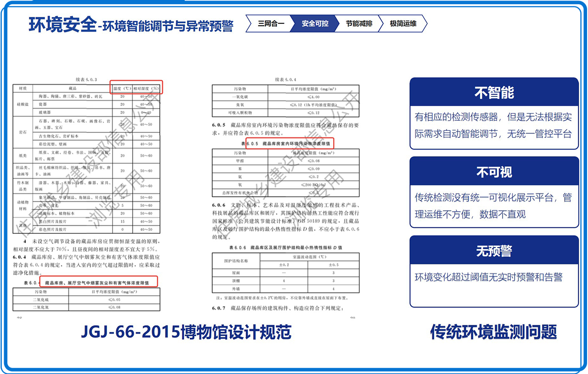Click the caption 传统环境监测问题

click(x=494, y=331)
